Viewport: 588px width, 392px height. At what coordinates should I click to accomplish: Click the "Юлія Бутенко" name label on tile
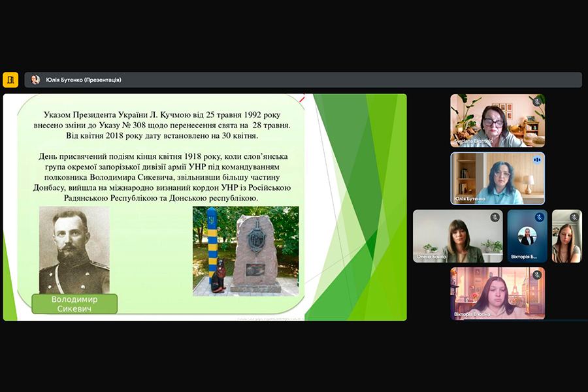coord(470,199)
